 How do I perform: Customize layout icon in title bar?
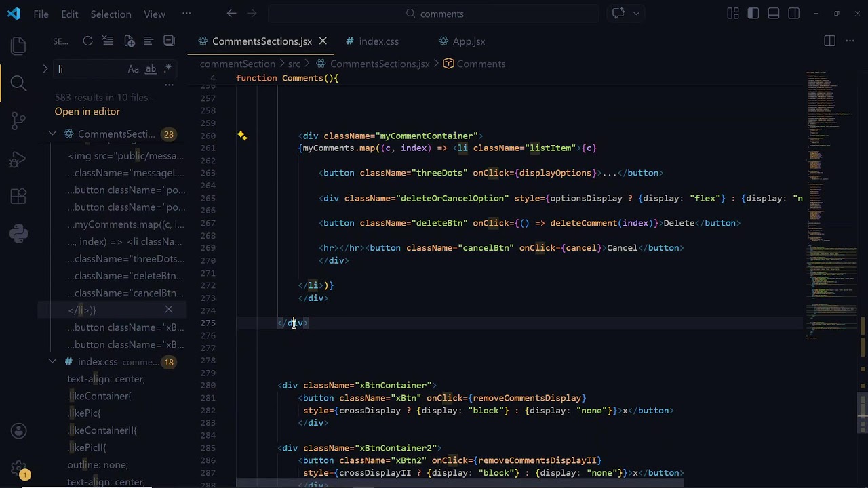tap(732, 14)
